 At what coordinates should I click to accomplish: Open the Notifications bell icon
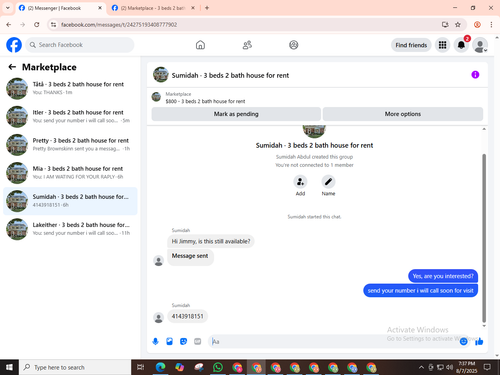click(461, 45)
